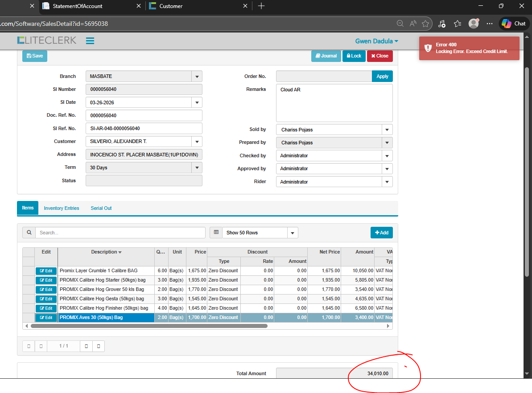Open a new browser tab with plus icon
Image resolution: width=532 pixels, height=393 pixels.
pyautogui.click(x=261, y=6)
